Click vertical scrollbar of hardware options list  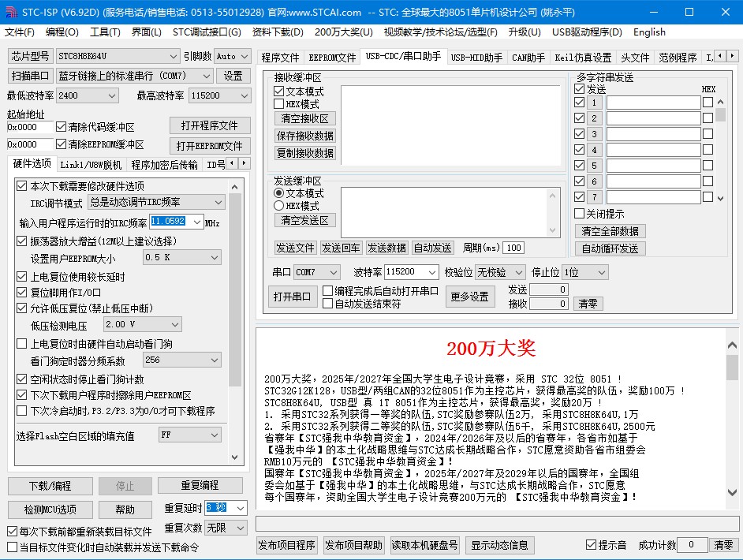(x=234, y=322)
